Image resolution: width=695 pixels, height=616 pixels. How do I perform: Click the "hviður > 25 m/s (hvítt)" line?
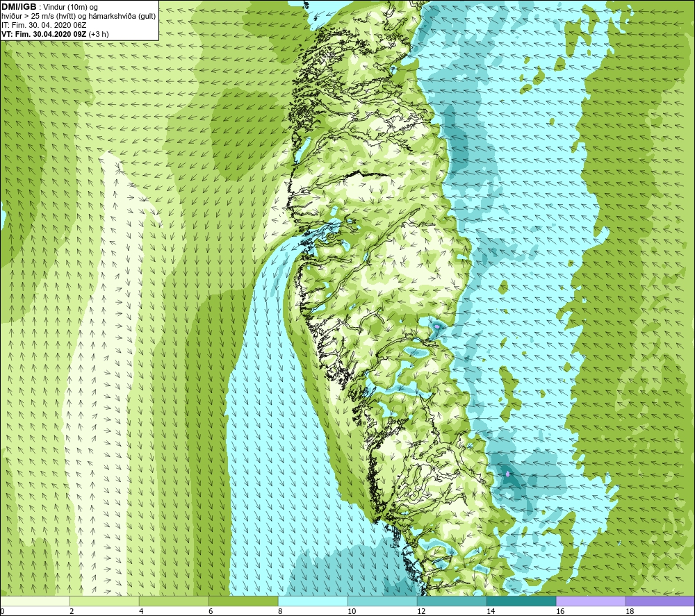pyautogui.click(x=38, y=17)
